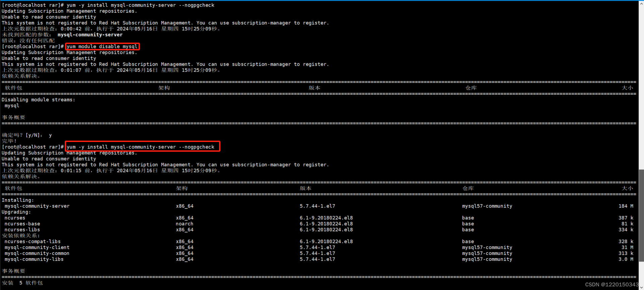Click the 'ncurses-base' package name
This screenshot has width=644, height=290.
pyautogui.click(x=22, y=224)
